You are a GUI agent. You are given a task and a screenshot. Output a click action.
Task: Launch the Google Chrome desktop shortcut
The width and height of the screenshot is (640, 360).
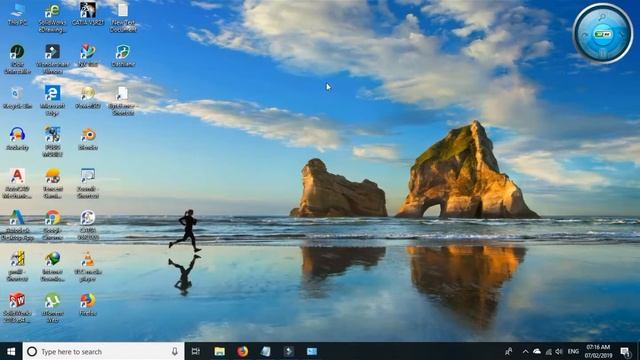click(x=52, y=225)
